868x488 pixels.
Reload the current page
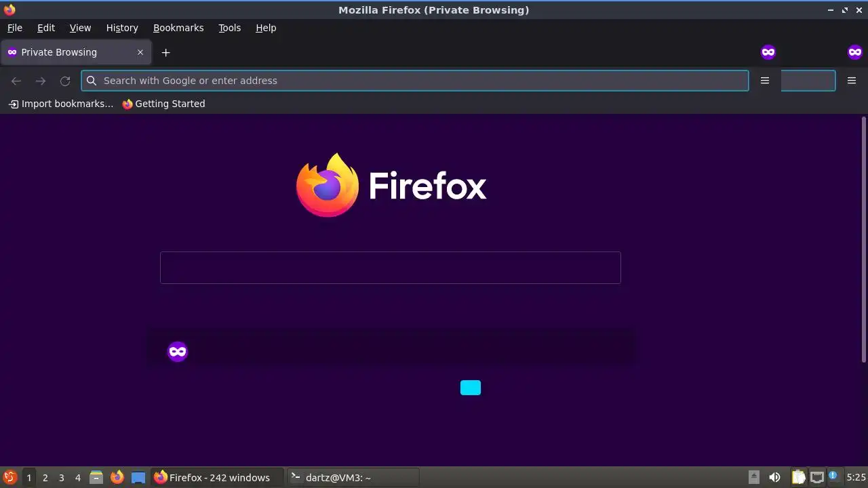65,81
